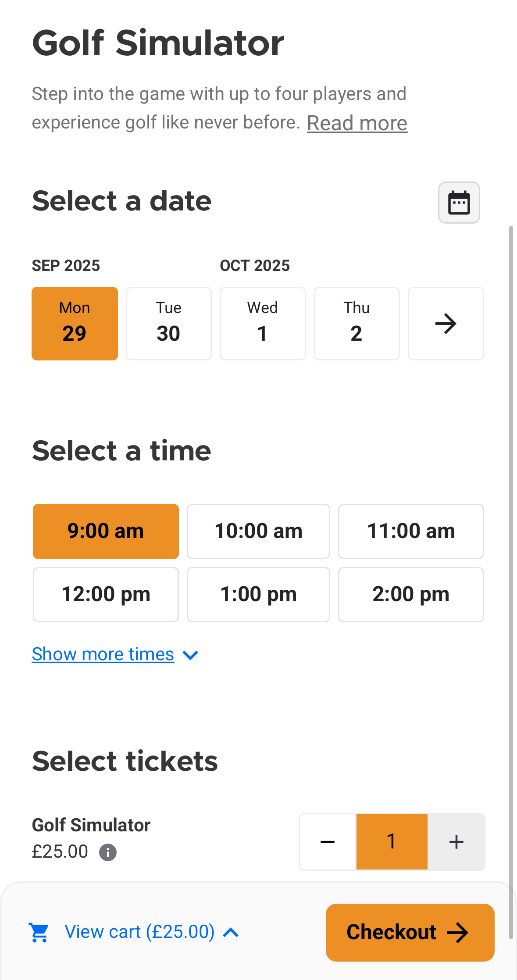
Task: Choose the 1:00 pm time slot
Action: [x=258, y=594]
